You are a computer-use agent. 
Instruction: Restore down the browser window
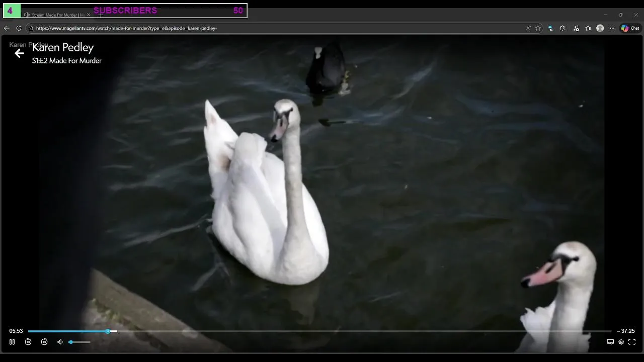(x=620, y=15)
